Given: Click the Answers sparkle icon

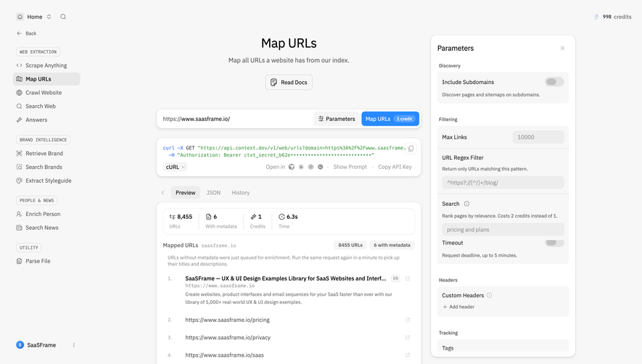Looking at the screenshot, I should 20,120.
